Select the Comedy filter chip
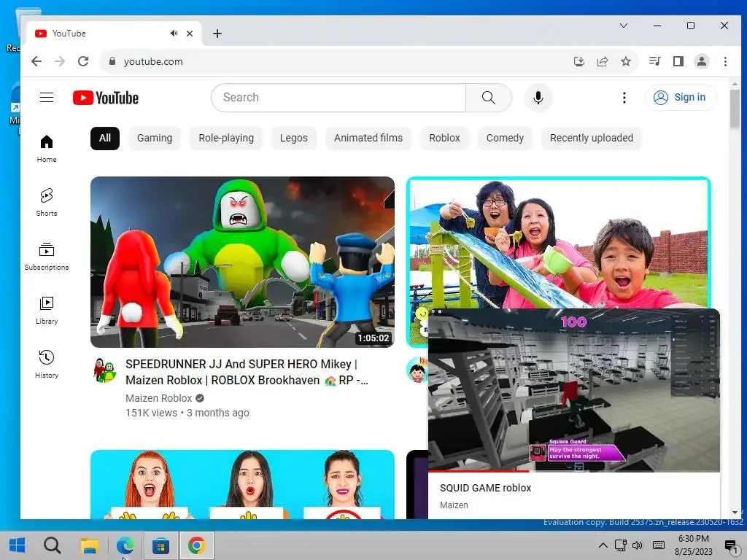The height and width of the screenshot is (560, 747). tap(505, 138)
